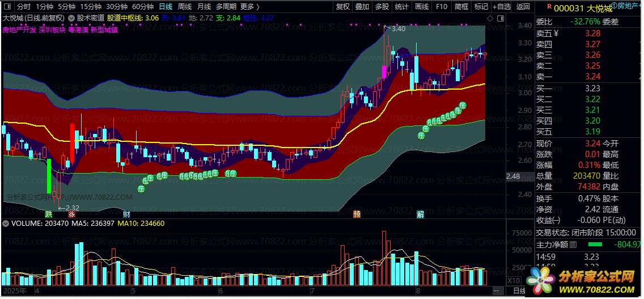Viewport: 644px width, 299px height.
Task: Click the green 主力净额 bar
Action: [595, 245]
